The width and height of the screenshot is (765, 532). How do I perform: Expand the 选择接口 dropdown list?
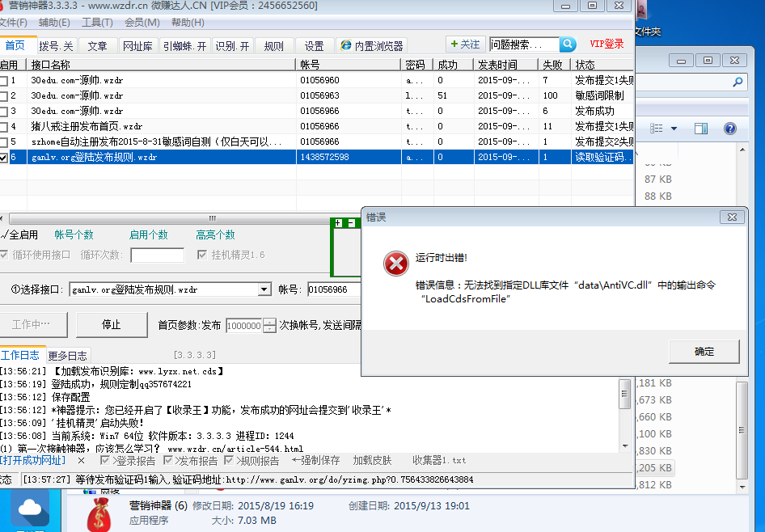[x=264, y=289]
